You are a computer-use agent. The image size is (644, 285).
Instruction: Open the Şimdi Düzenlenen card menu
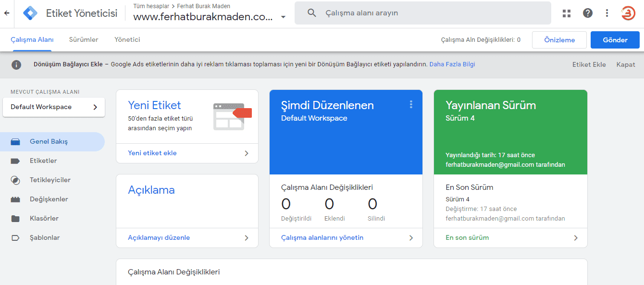coord(411,104)
